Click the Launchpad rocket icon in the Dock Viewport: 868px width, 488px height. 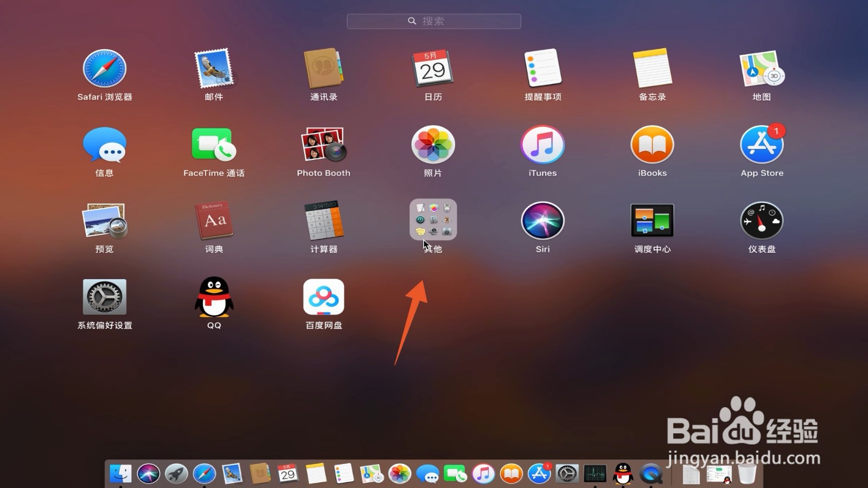[x=176, y=474]
